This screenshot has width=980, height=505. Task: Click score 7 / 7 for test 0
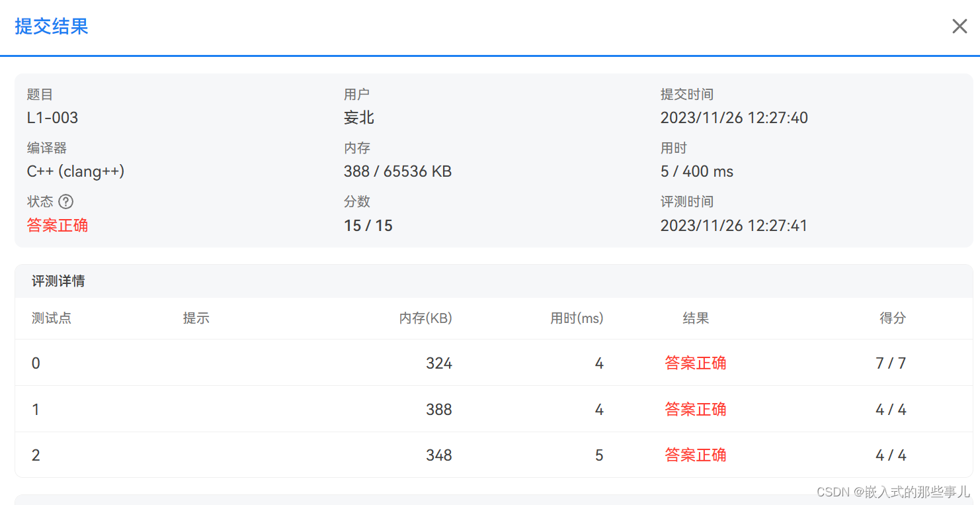[891, 363]
